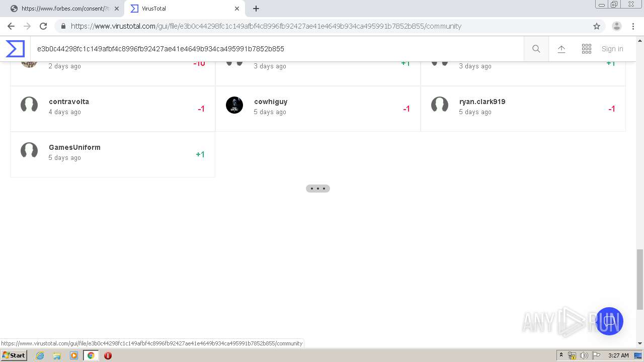Open the Windows Start menu

click(14, 355)
